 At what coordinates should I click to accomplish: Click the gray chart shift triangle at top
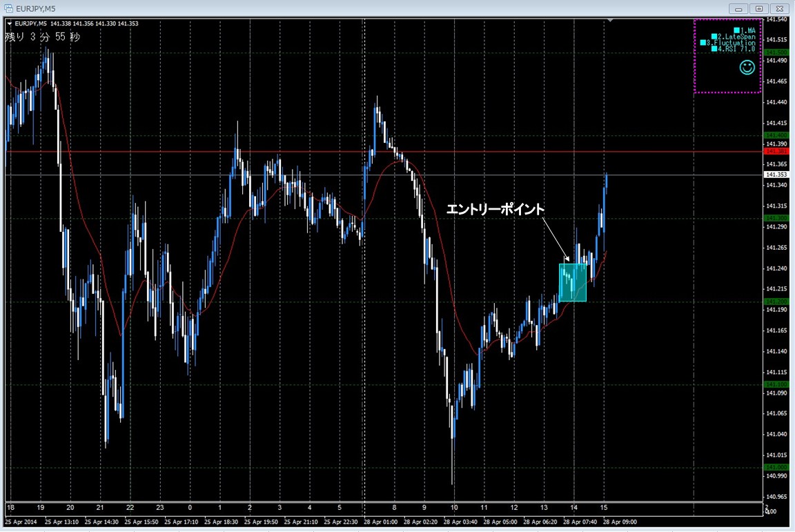[x=610, y=21]
